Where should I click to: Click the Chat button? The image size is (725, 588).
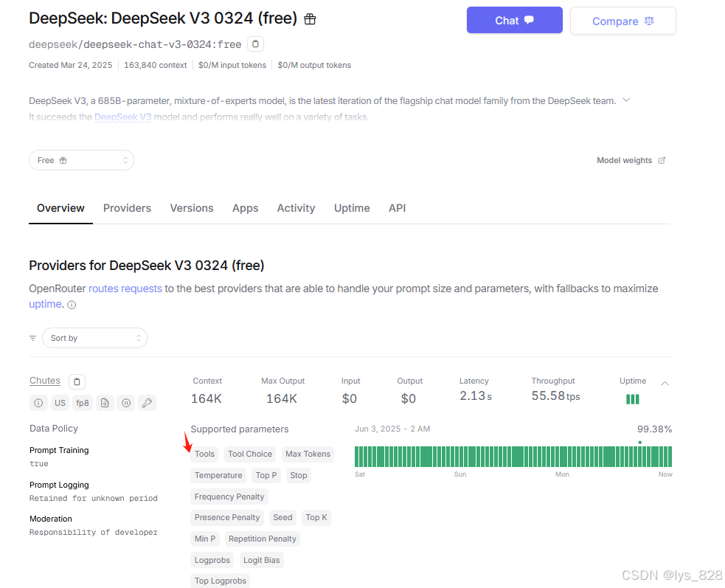coord(515,21)
